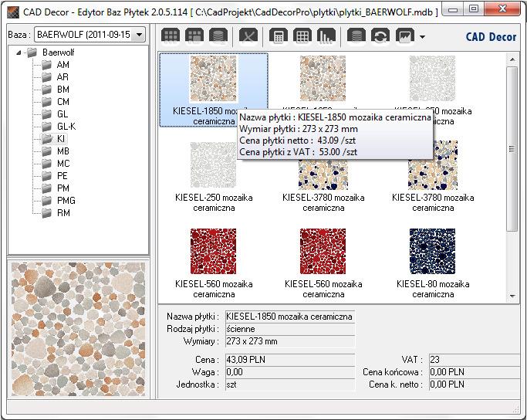Click the mixed-size thumbnails view icon
The width and height of the screenshot is (527, 420).
click(194, 36)
